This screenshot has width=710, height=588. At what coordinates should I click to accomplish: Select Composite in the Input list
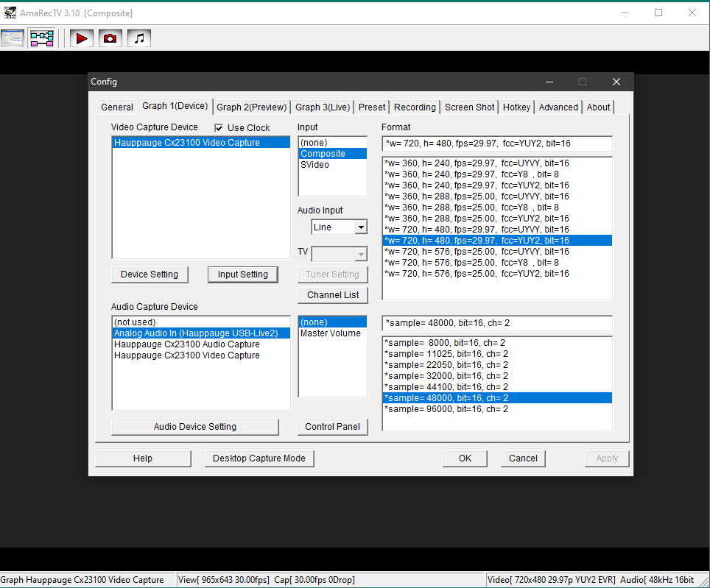point(332,154)
